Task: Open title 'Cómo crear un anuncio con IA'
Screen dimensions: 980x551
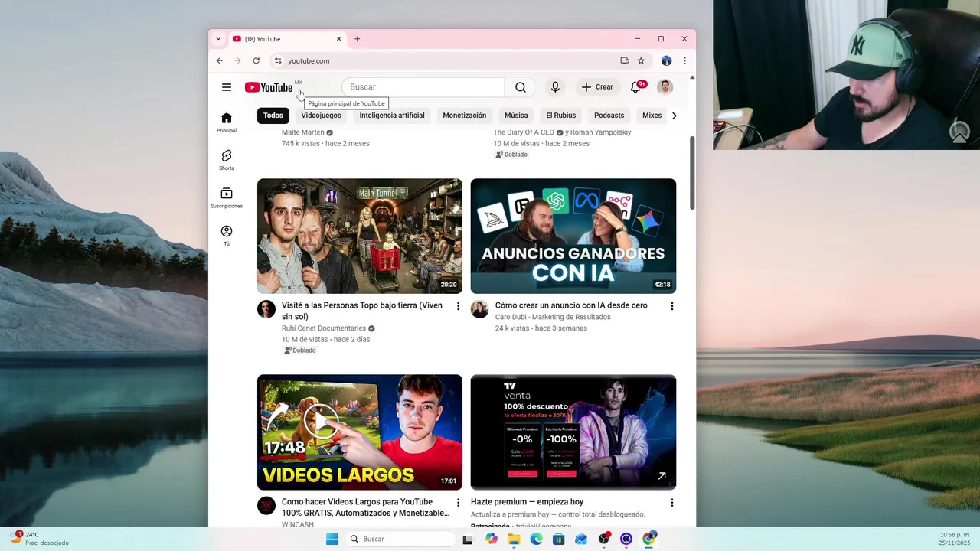Action: click(571, 305)
